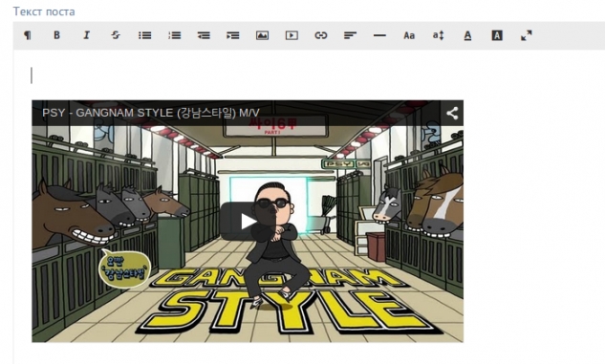Expand the editor to fullscreen
This screenshot has width=605, height=364.
click(x=527, y=35)
